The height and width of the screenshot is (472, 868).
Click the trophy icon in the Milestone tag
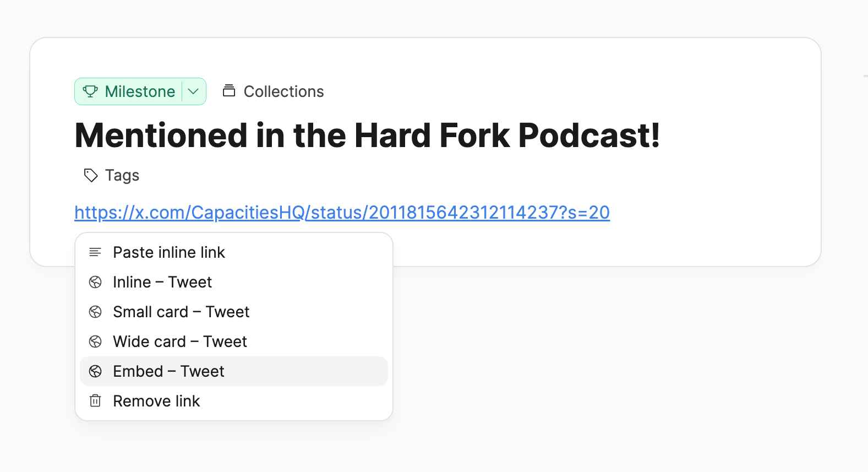point(90,91)
